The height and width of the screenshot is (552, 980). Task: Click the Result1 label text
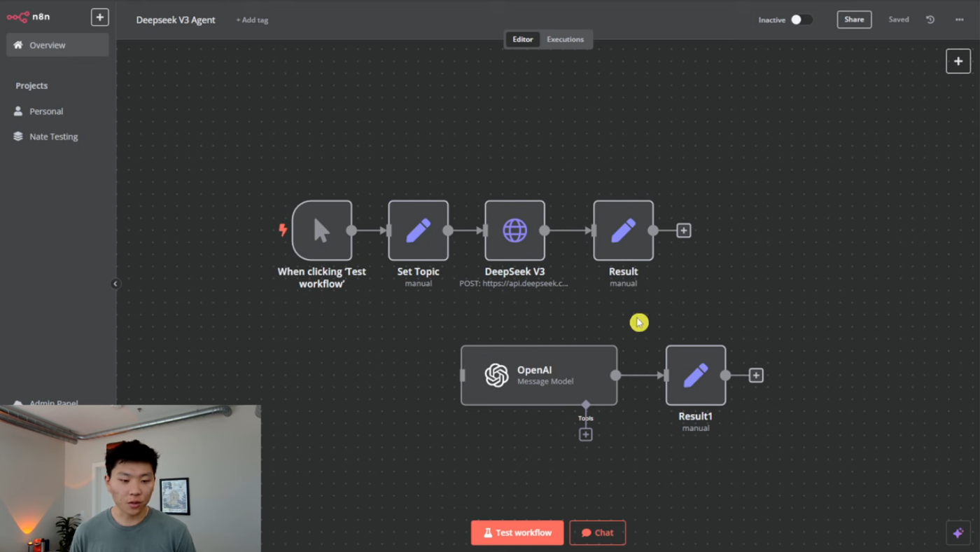coord(696,416)
